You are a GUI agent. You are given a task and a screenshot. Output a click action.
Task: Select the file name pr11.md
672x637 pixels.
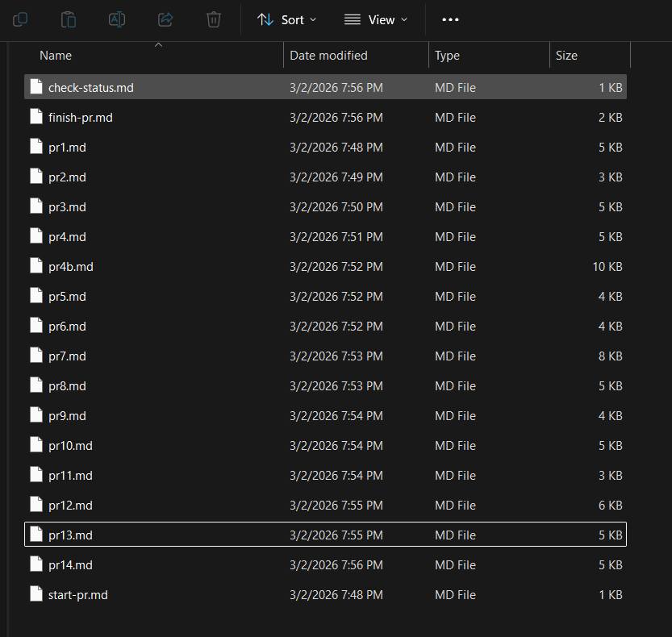(x=70, y=476)
